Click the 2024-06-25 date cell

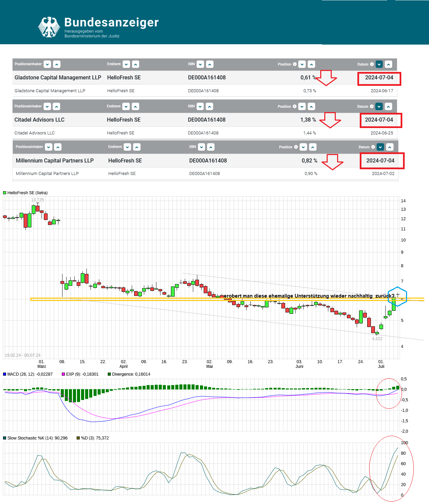tap(382, 133)
